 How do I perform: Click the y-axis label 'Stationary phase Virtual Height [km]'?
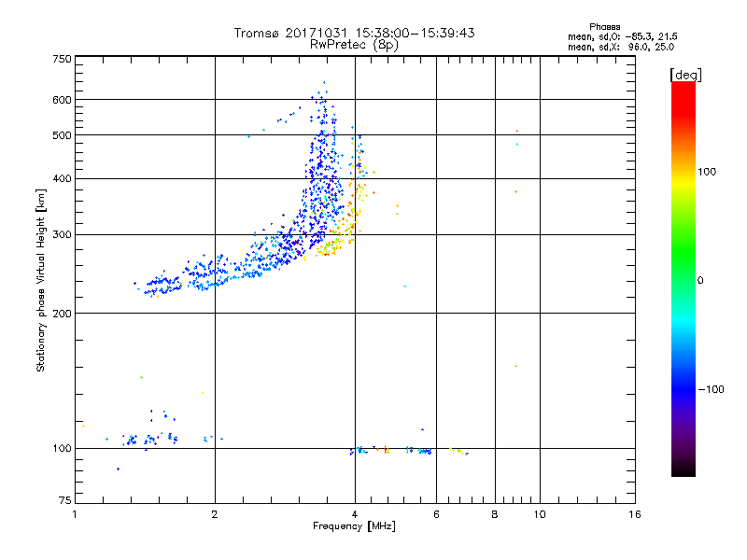click(41, 281)
